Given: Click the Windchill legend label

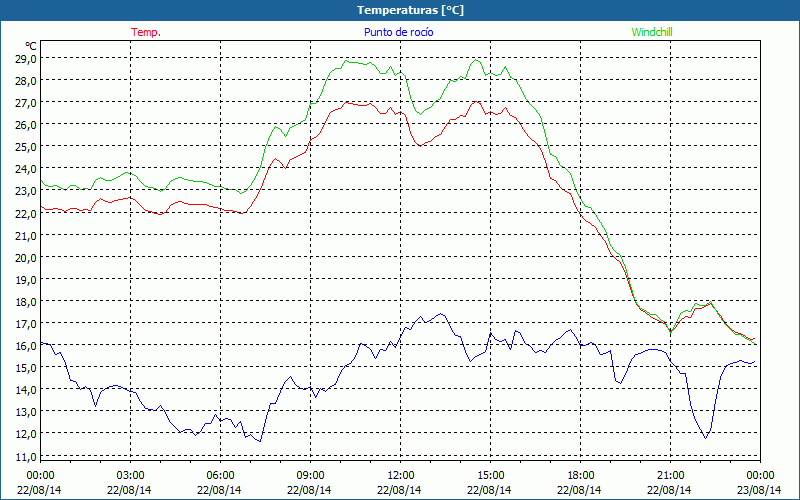Looking at the screenshot, I should coord(652,32).
